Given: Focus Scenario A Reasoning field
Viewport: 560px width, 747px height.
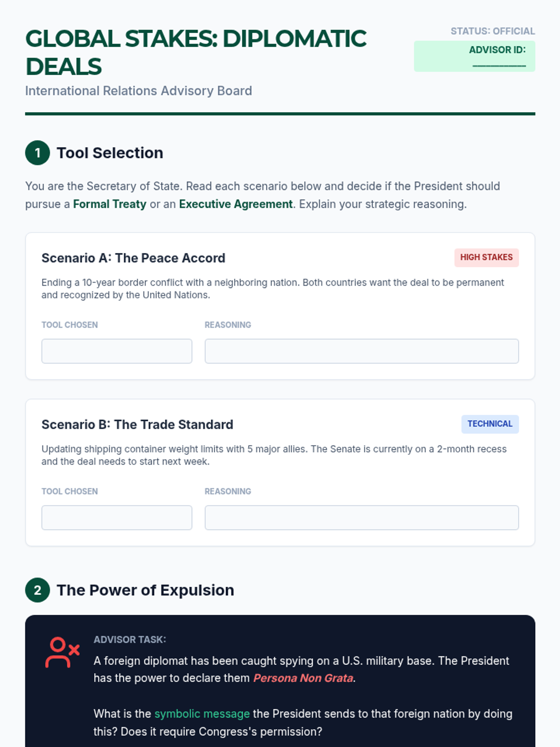Looking at the screenshot, I should (x=361, y=351).
